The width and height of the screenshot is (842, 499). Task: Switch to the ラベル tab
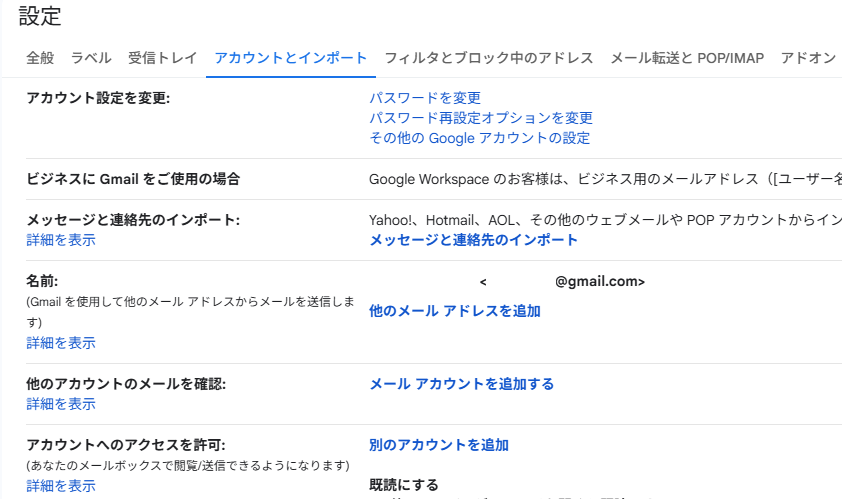(91, 58)
